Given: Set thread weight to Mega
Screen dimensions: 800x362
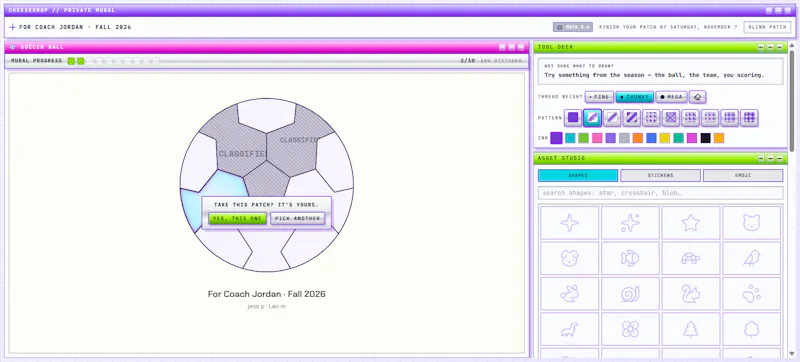Looking at the screenshot, I should [671, 97].
